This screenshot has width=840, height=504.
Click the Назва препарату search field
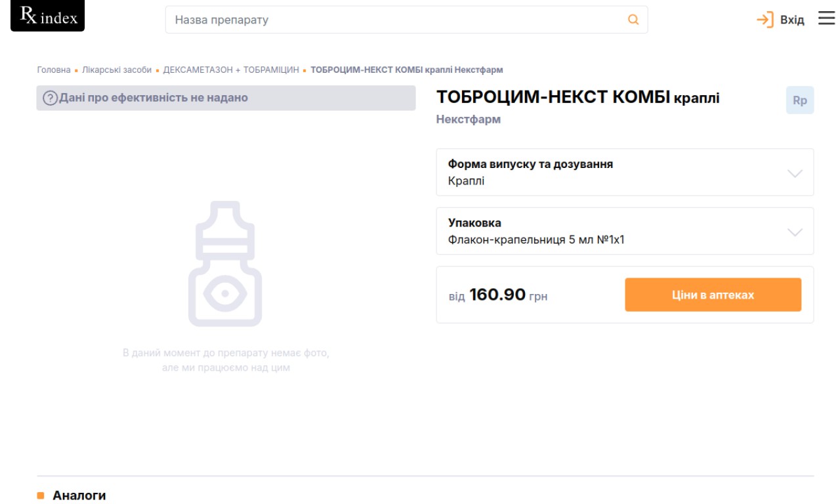[x=394, y=20]
